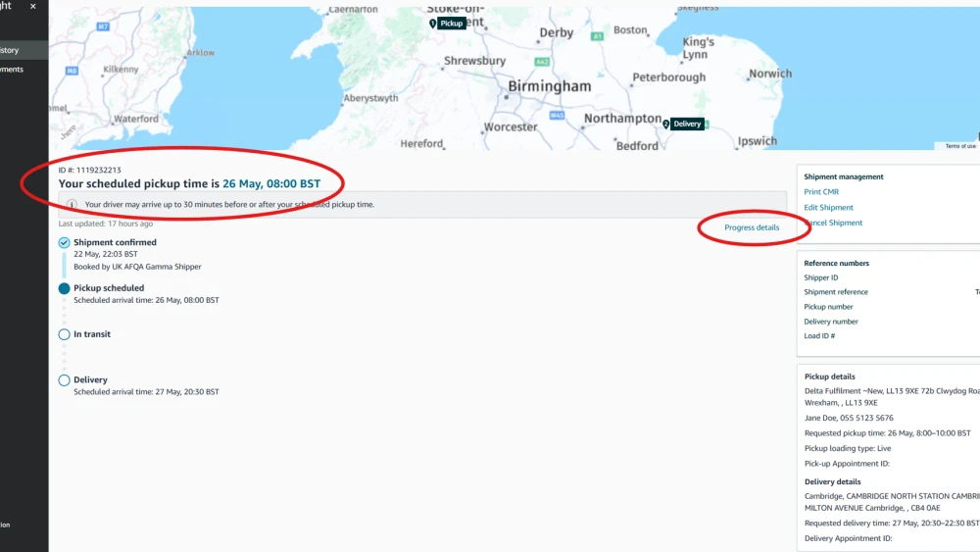Click the Shipment confirmed step title
980x552 pixels.
(115, 242)
